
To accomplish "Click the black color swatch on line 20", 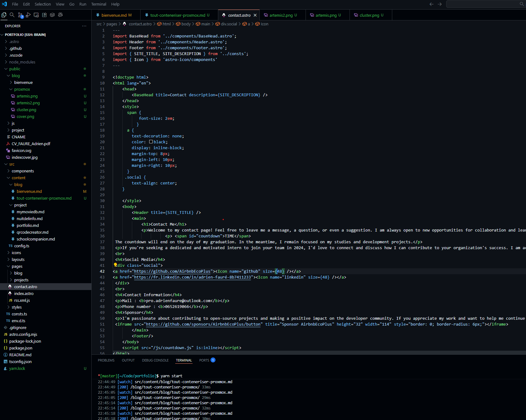I will (151, 142).
